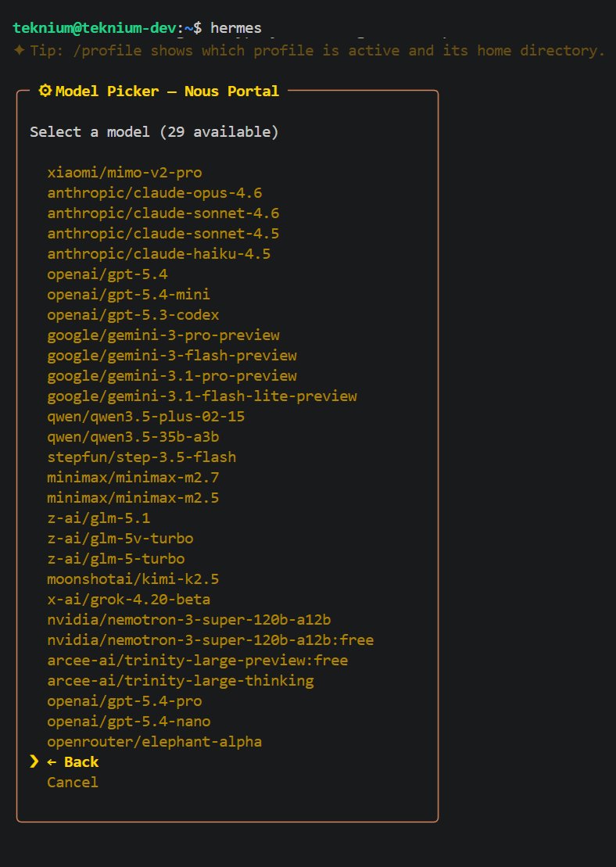
Task: Cancel the model picker
Action: (73, 783)
